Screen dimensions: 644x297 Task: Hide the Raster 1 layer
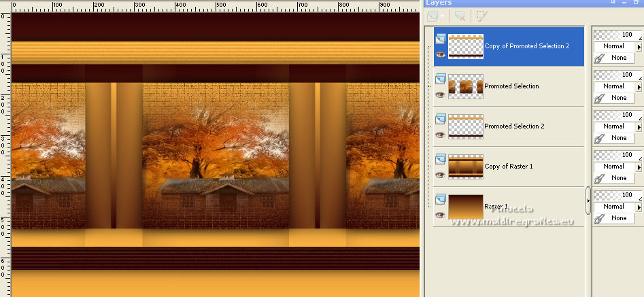coord(440,215)
